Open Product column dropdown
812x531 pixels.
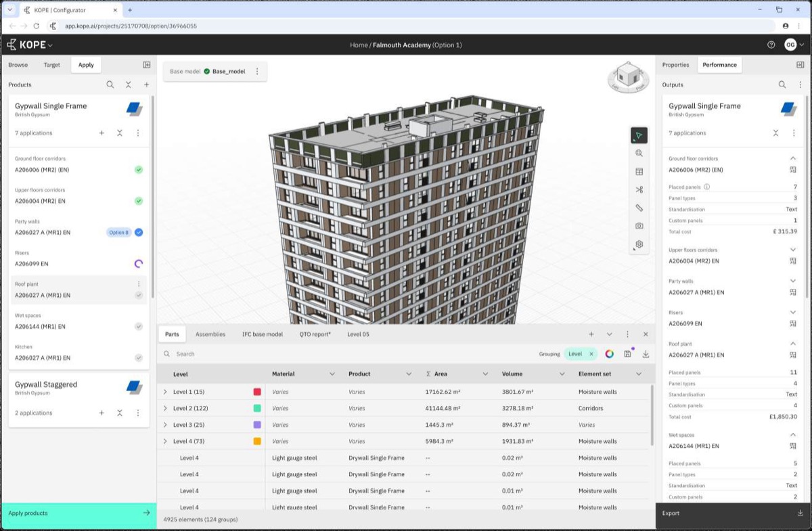click(x=409, y=374)
